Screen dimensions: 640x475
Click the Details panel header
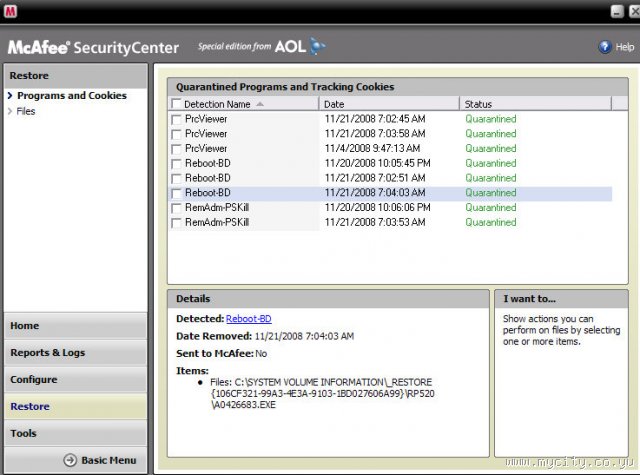[x=328, y=299]
